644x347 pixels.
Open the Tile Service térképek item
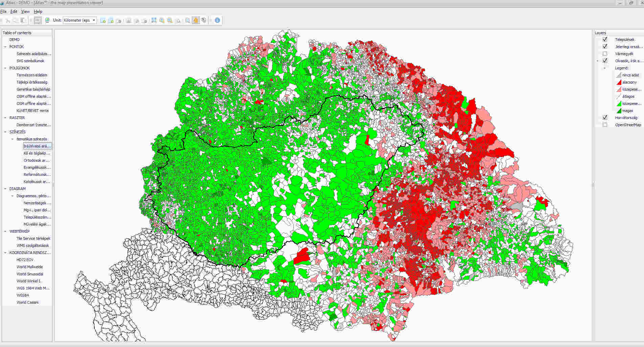(34, 238)
